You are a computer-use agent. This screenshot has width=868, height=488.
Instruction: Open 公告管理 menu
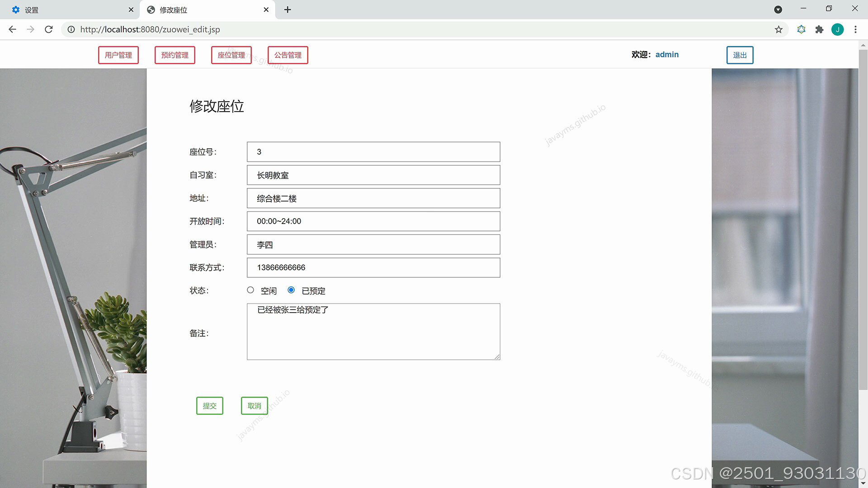tap(288, 55)
